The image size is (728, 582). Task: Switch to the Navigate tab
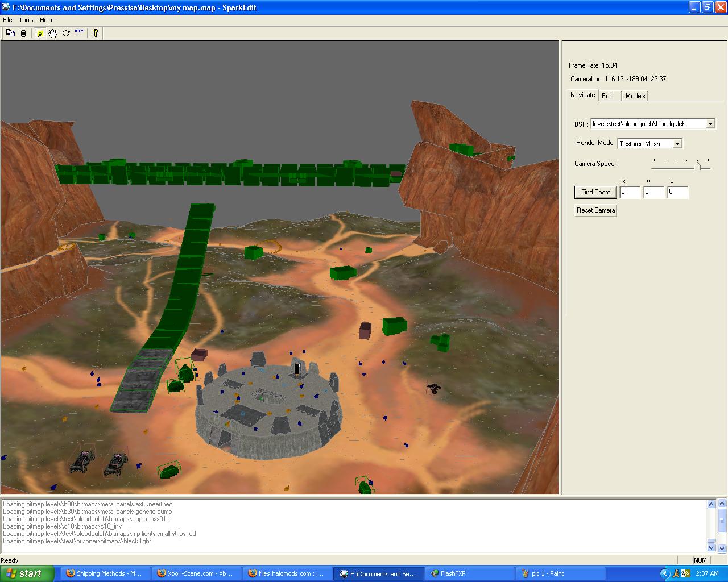click(583, 95)
